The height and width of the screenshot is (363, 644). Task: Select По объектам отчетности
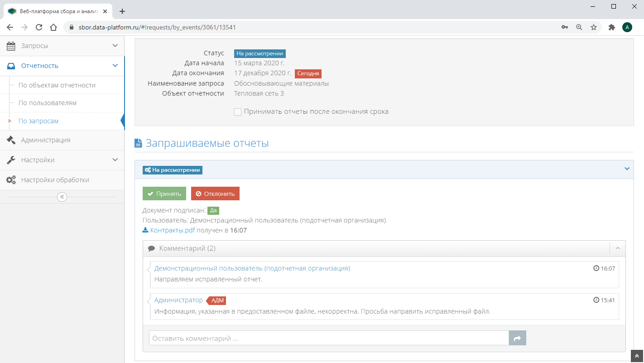57,85
